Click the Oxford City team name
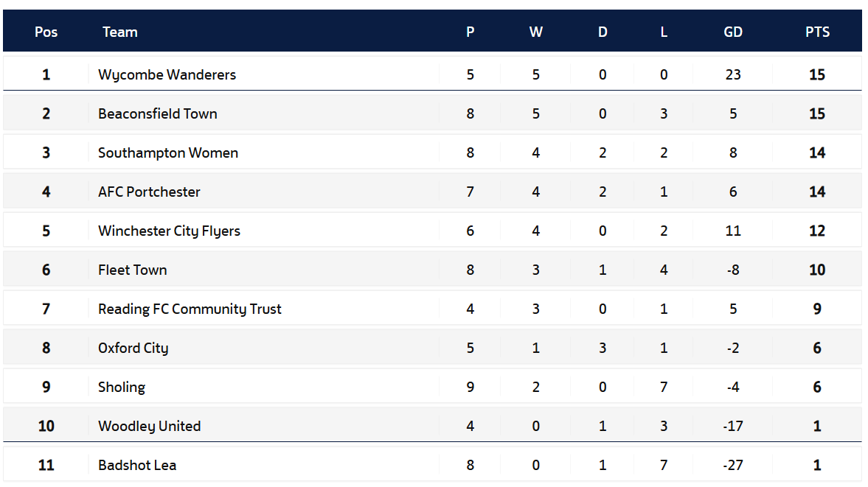This screenshot has height=487, width=868. [133, 348]
